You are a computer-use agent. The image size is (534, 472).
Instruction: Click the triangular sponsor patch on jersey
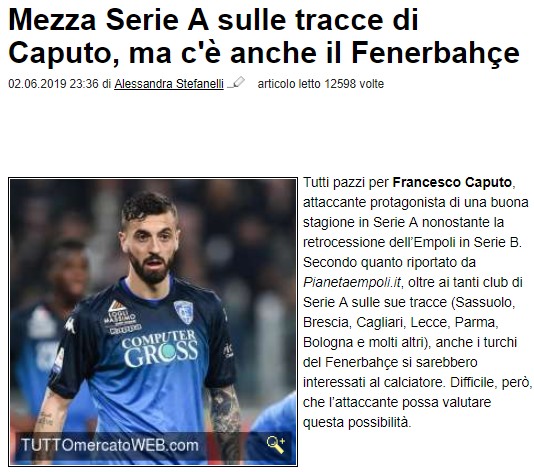coord(122,317)
